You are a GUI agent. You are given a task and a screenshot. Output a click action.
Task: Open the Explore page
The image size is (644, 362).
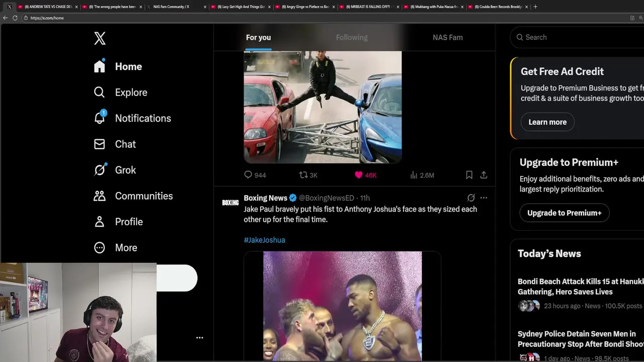[x=120, y=93]
